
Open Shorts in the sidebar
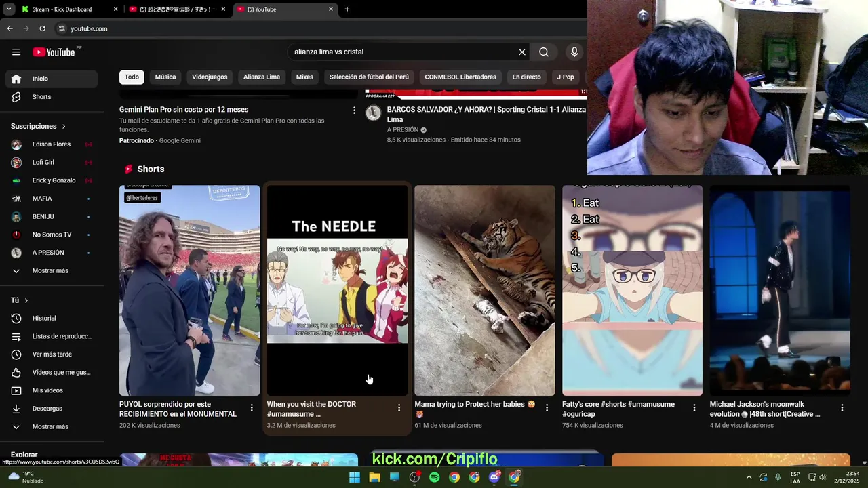coord(52,97)
